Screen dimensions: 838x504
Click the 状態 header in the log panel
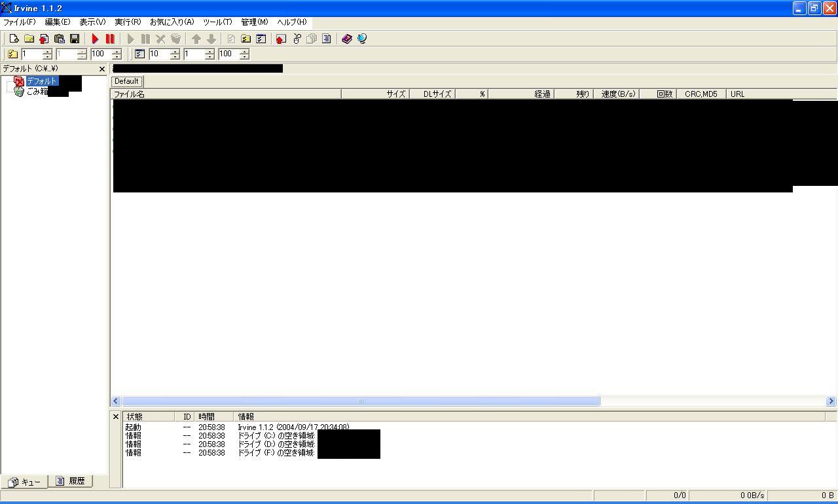(150, 417)
